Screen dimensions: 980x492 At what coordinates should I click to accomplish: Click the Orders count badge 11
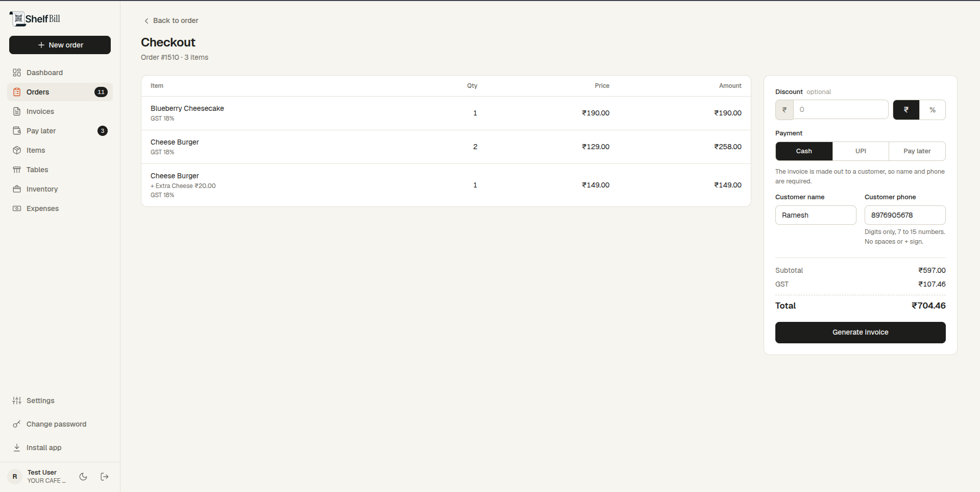click(101, 92)
